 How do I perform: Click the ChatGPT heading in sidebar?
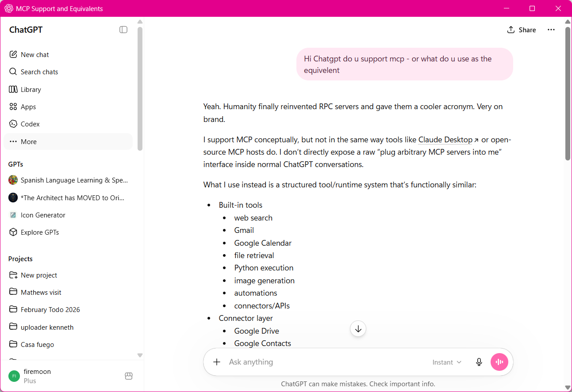[26, 30]
